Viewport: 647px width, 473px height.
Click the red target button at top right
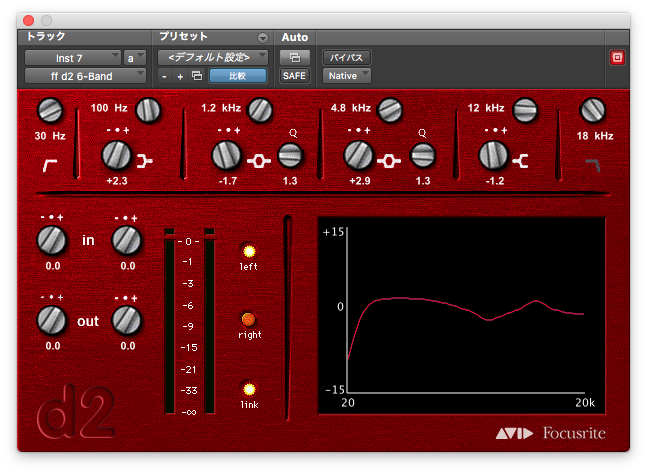pos(617,57)
